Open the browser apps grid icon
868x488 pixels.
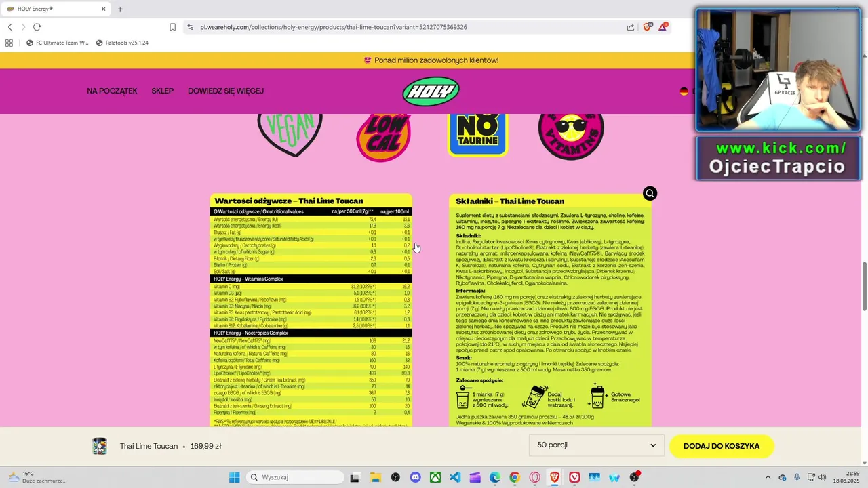click(x=9, y=43)
